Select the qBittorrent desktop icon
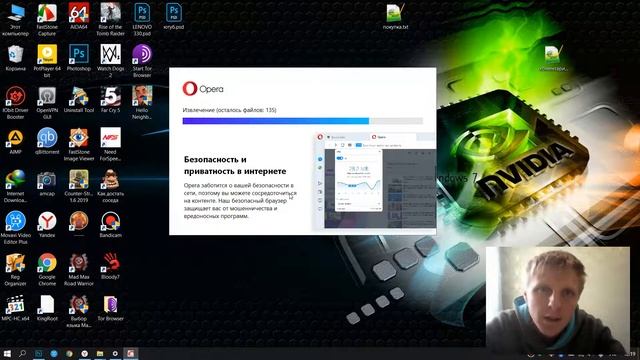Image resolution: width=640 pixels, height=360 pixels. pyautogui.click(x=47, y=141)
